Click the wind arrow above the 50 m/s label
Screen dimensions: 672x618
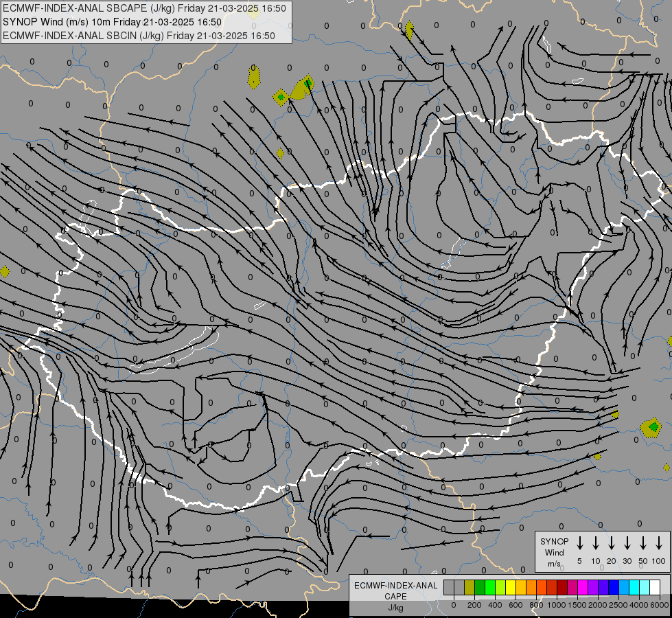click(x=643, y=543)
